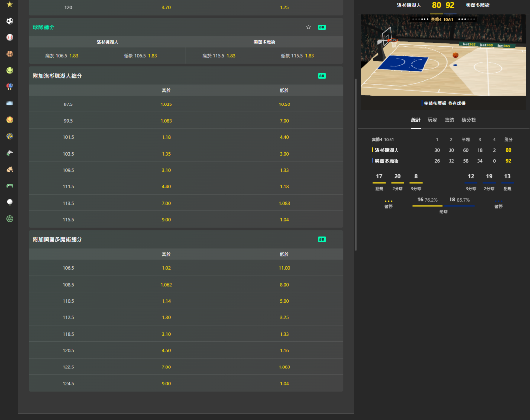Select odds 1.25 in the 120 row
Image resolution: width=530 pixels, height=420 pixels.
(x=284, y=7)
